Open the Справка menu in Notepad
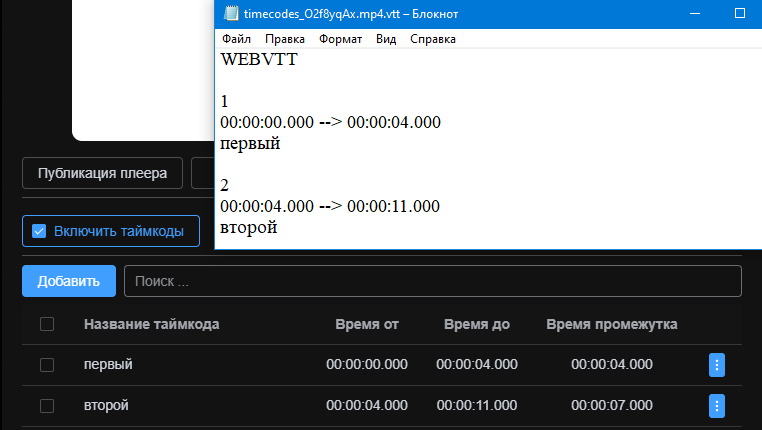 [x=433, y=39]
